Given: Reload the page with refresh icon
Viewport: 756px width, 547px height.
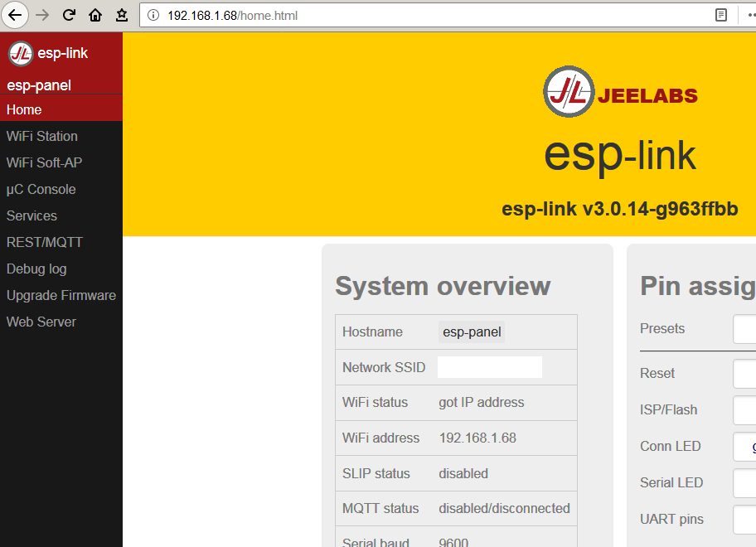Looking at the screenshot, I should [69, 16].
